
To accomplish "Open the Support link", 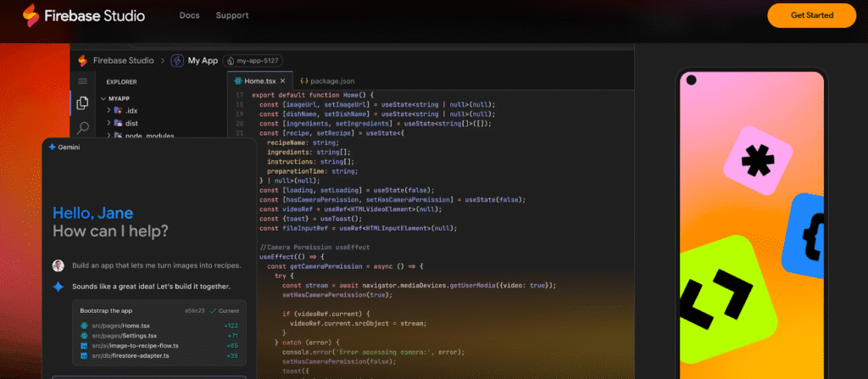I will tap(232, 15).
